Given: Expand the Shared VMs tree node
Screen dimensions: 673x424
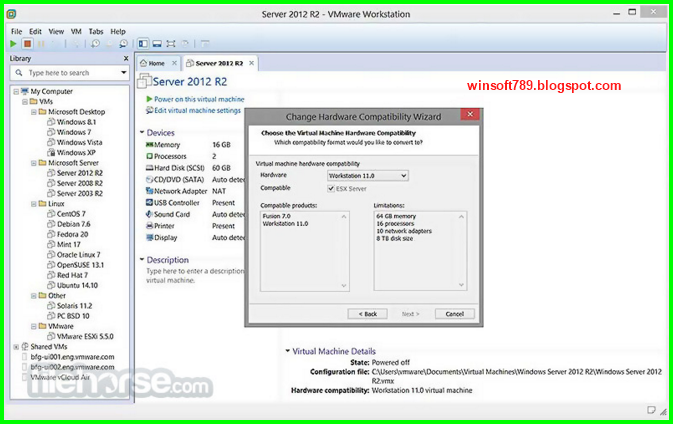Looking at the screenshot, I should tap(16, 347).
